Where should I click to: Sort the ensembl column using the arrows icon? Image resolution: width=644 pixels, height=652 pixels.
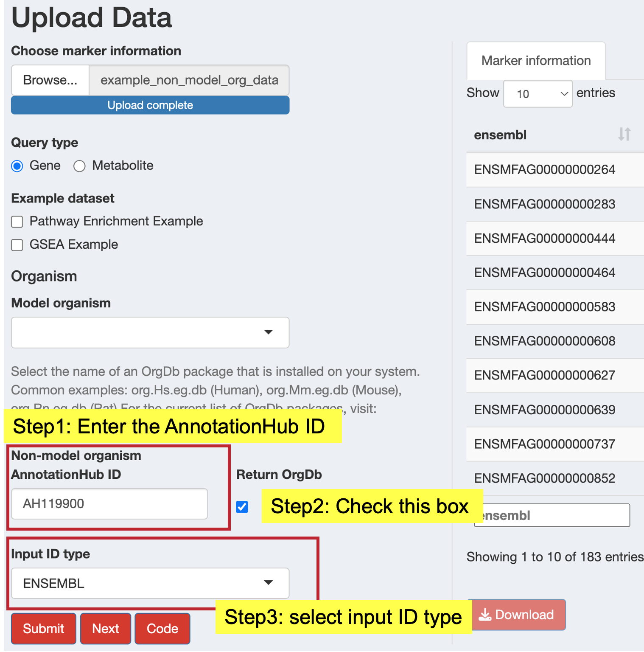624,134
